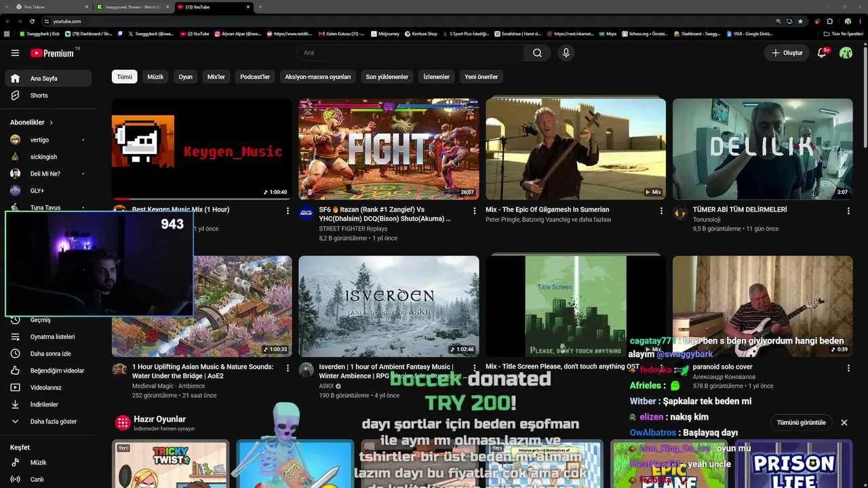
Task: Open the Tonunoloji channel link
Action: [707, 220]
